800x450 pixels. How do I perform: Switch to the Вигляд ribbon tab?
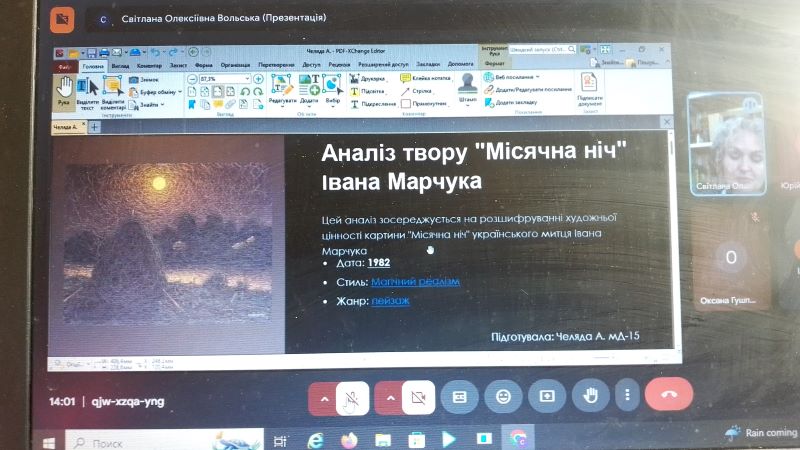coord(120,66)
